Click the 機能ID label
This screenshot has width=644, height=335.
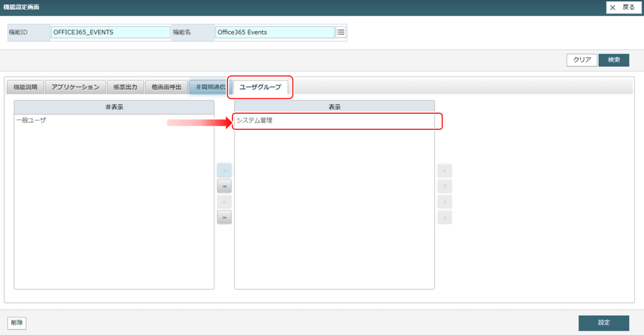pos(18,32)
